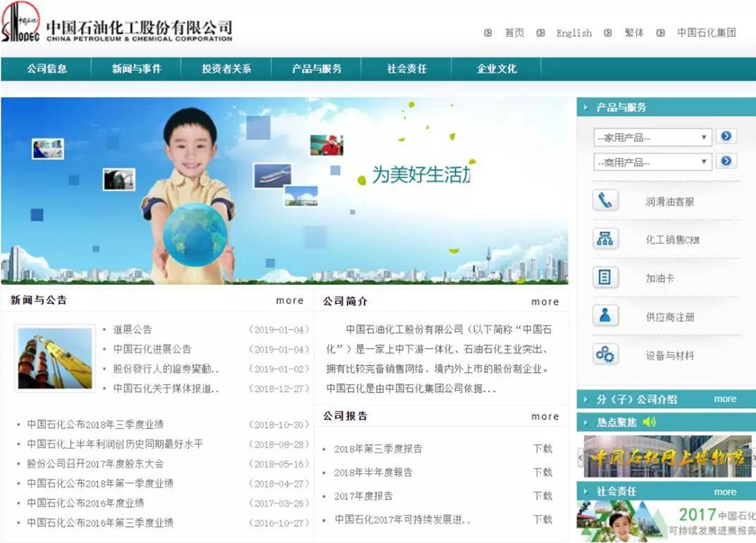Open 中国石化公布2016年度业绩
This screenshot has height=543, width=756.
pyautogui.click(x=85, y=503)
